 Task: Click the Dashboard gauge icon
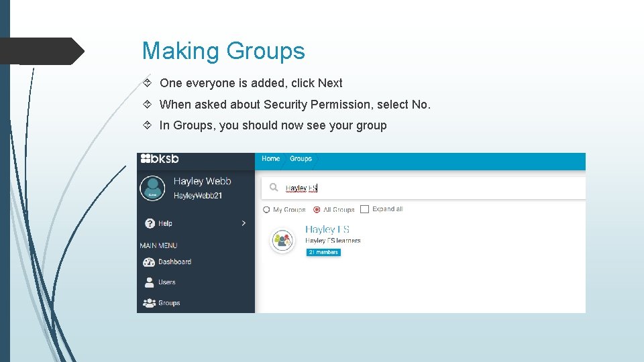coord(149,262)
